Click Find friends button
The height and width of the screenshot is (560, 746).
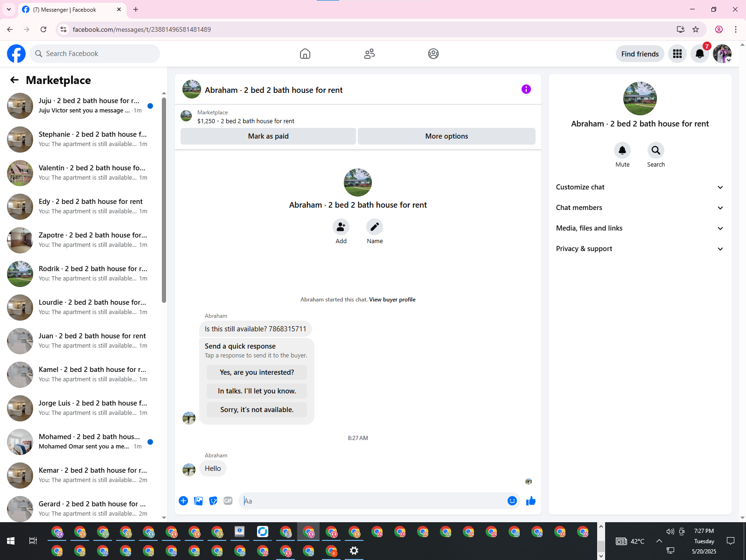tap(640, 54)
